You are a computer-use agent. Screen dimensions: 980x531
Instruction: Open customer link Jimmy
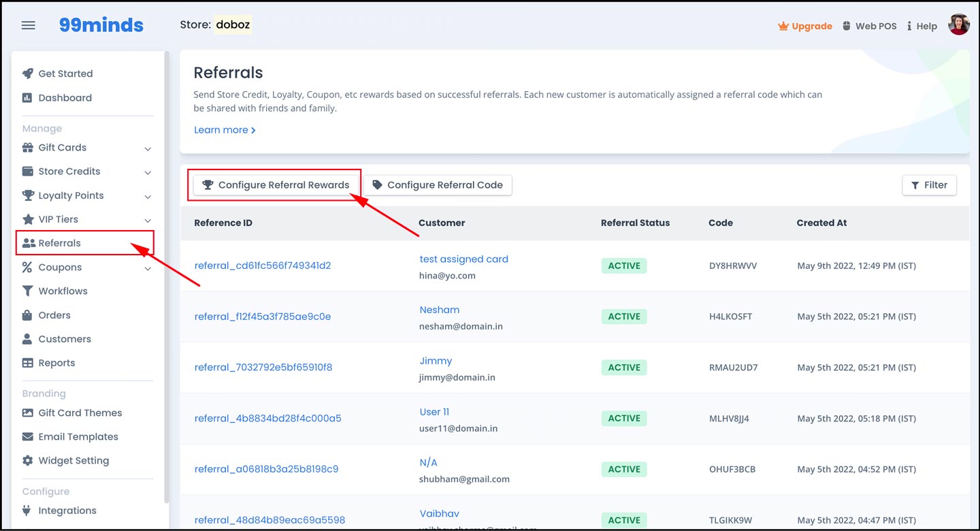pyautogui.click(x=436, y=361)
